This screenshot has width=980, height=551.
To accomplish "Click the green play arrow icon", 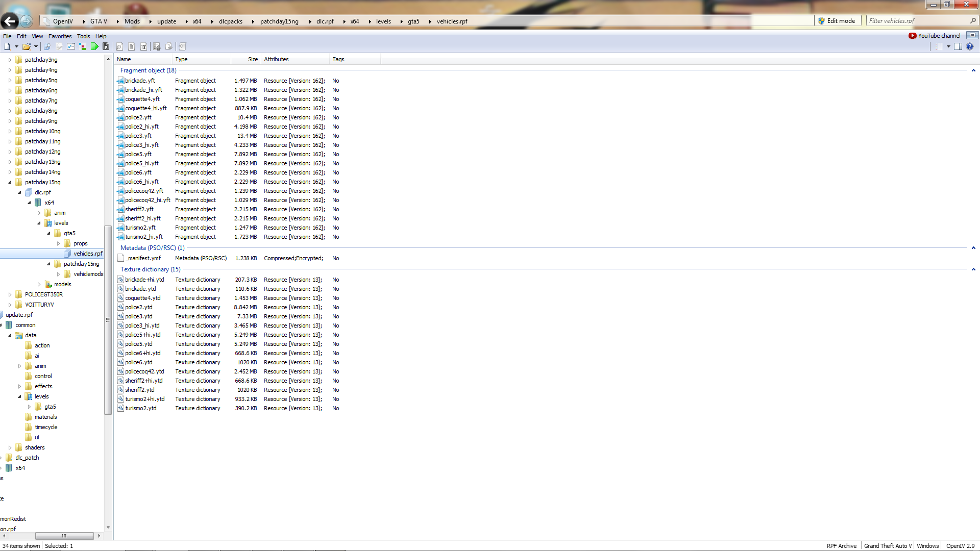I will point(95,46).
